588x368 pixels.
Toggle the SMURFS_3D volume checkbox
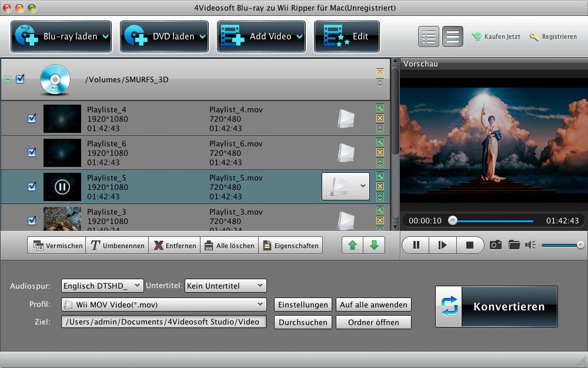click(x=20, y=79)
